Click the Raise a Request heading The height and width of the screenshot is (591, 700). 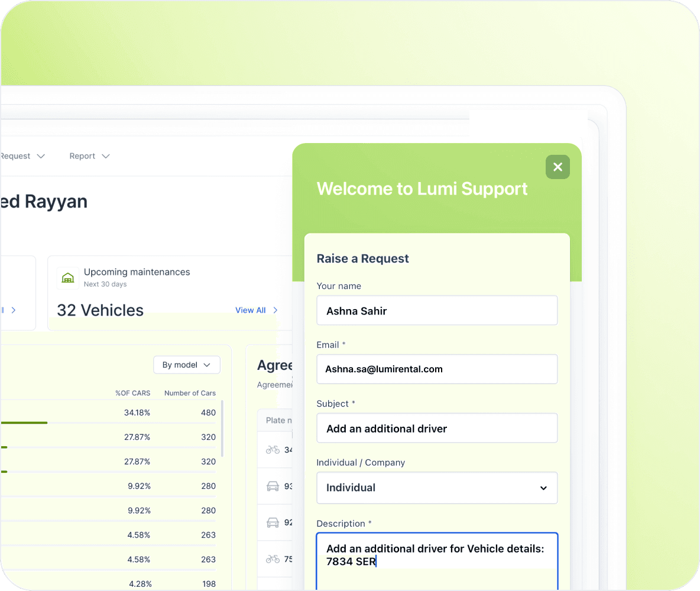click(362, 258)
